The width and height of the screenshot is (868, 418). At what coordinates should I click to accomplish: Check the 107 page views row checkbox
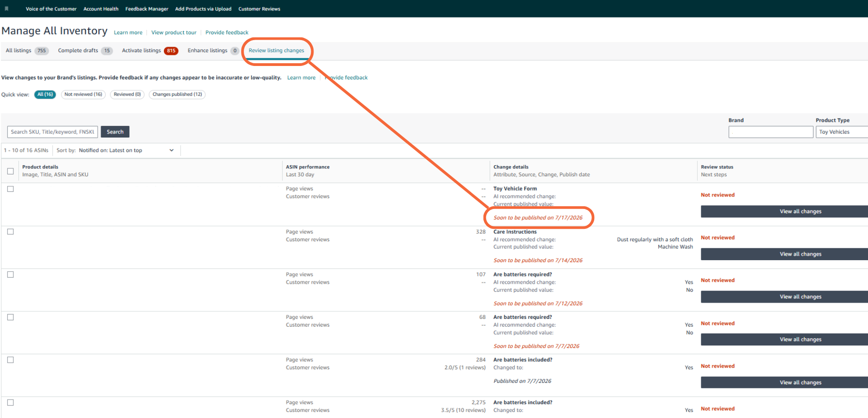(x=11, y=275)
